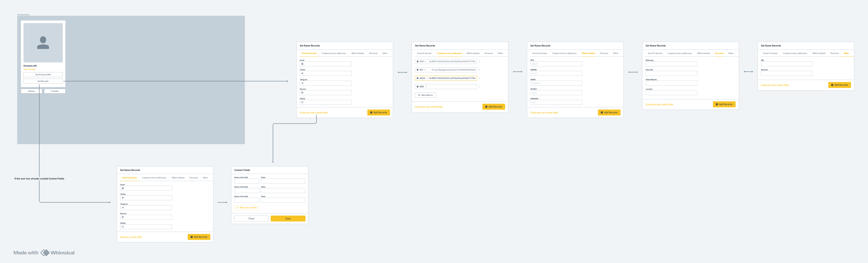Select Email & Socials tab in the panel with ABI field
The height and width of the screenshot is (263, 868).
coord(770,53)
